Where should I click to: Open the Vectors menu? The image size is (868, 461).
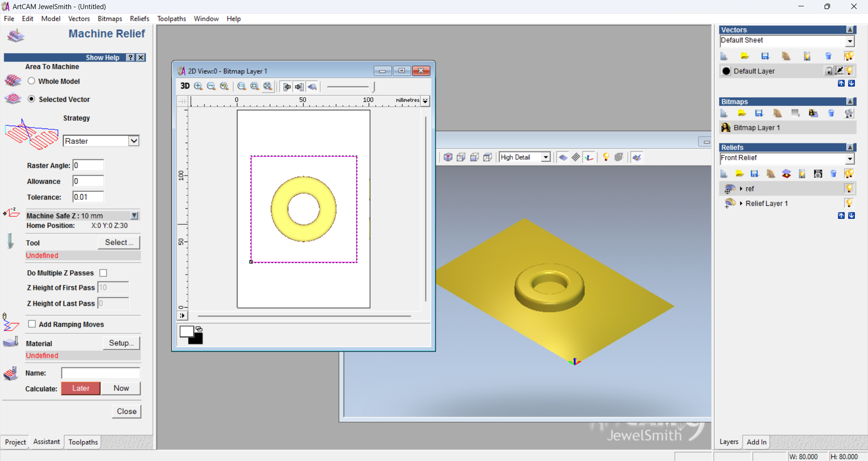click(x=79, y=19)
